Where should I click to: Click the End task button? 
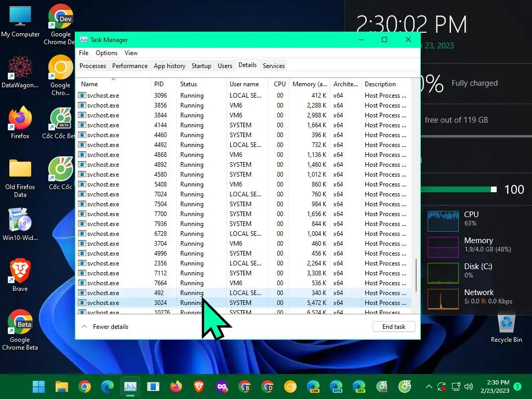coord(394,326)
